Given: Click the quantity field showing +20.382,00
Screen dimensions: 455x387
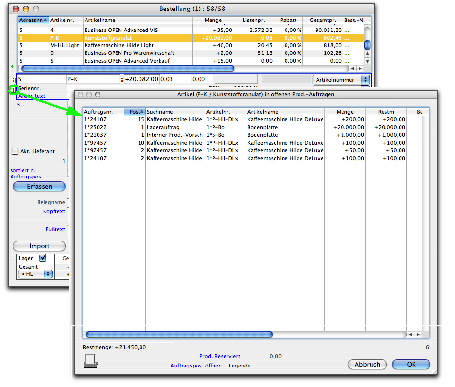Looking at the screenshot, I should (x=142, y=79).
